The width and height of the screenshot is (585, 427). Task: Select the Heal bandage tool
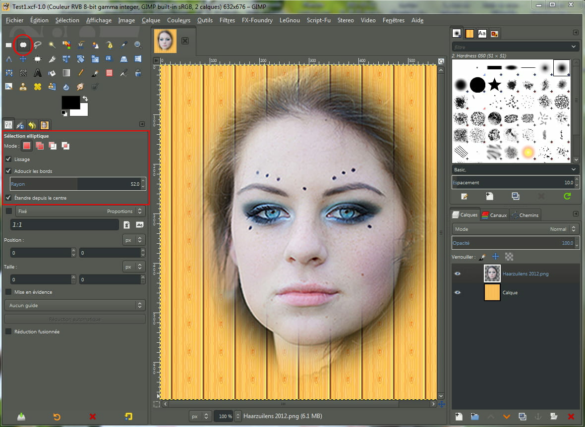coord(38,87)
